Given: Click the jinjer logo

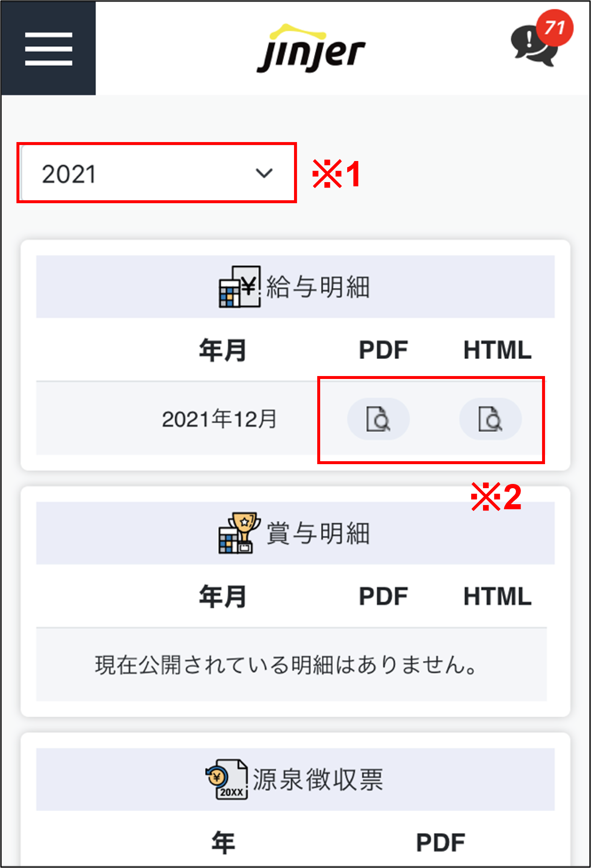Looking at the screenshot, I should click(311, 49).
